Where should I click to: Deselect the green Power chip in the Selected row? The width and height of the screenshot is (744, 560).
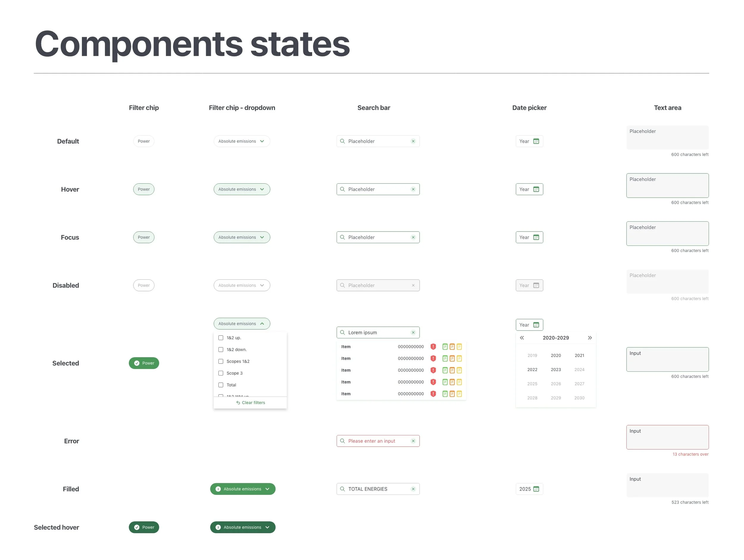click(144, 363)
